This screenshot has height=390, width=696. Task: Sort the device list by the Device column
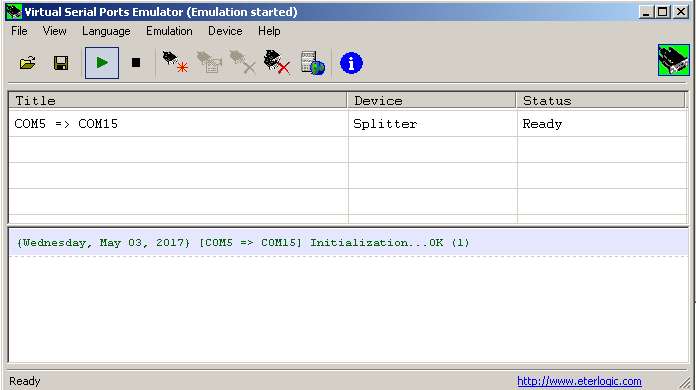pos(431,101)
